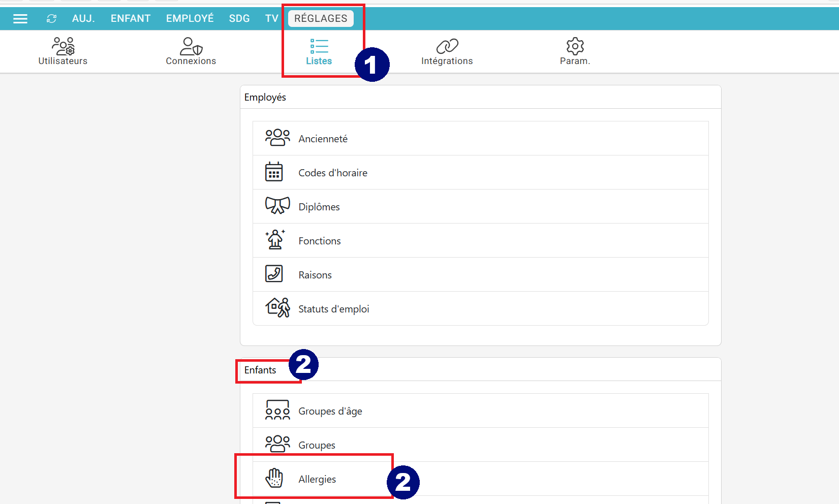Switch to ENFANT tab
This screenshot has height=504, width=839.
pyautogui.click(x=131, y=19)
